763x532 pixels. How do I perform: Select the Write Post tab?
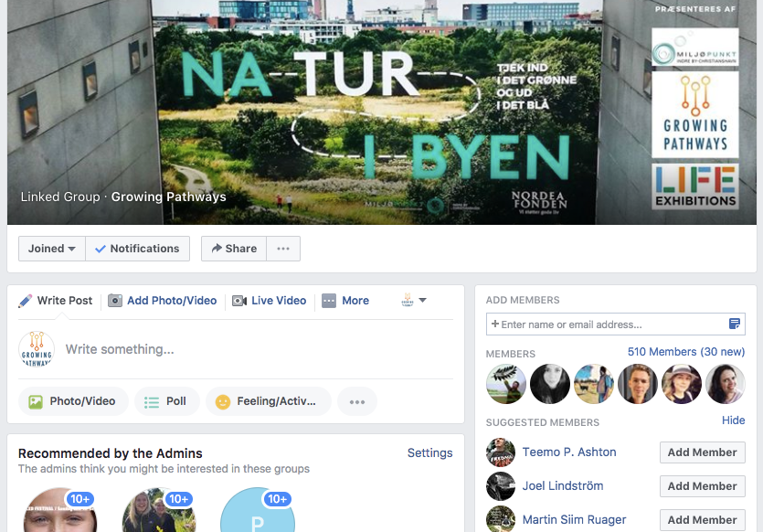click(65, 301)
